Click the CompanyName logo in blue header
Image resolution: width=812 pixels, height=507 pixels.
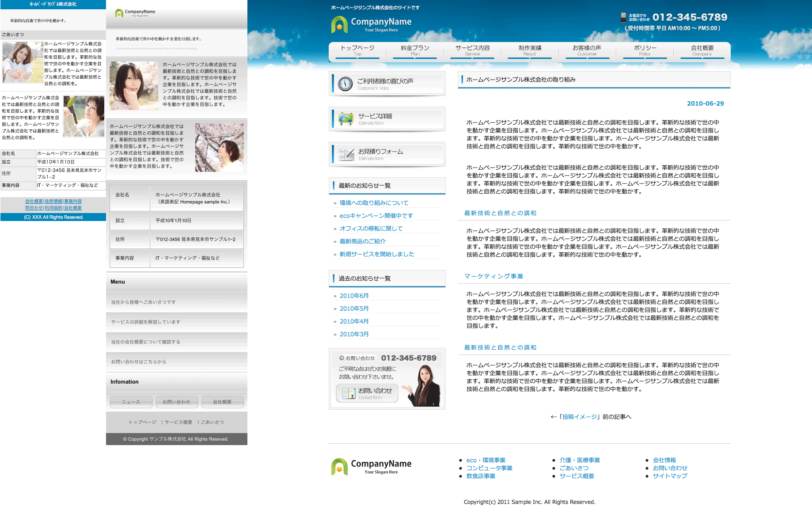pos(371,24)
